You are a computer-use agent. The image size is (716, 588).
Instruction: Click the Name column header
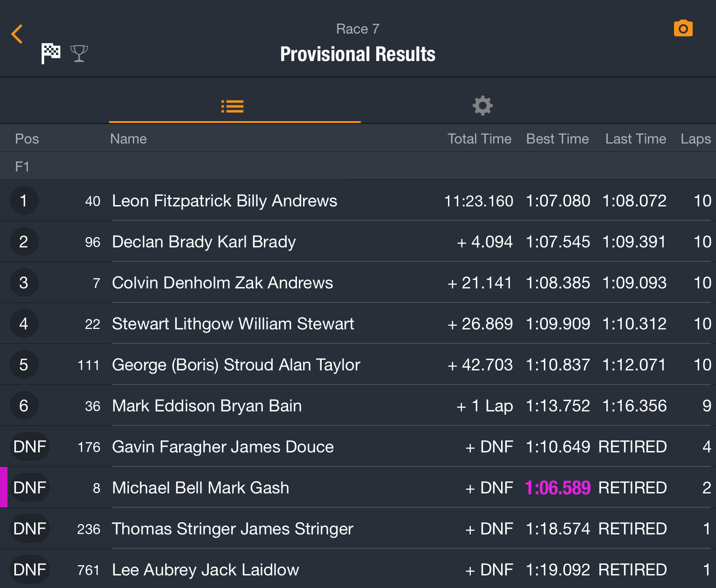pos(128,139)
